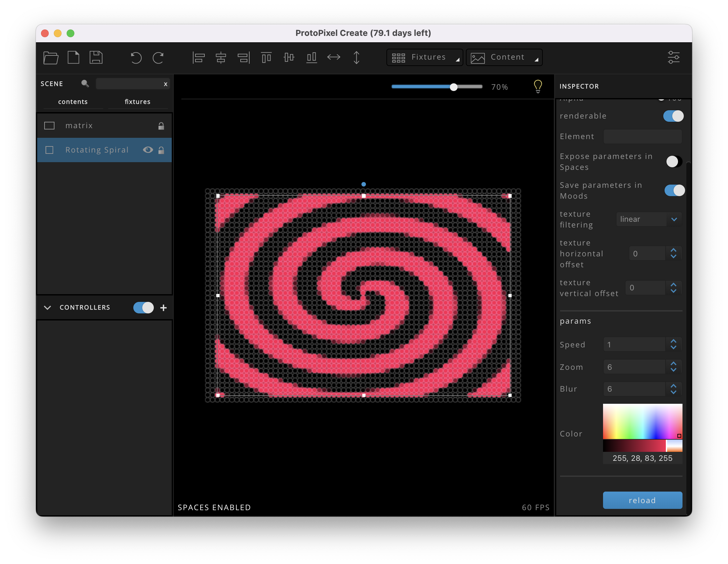728x564 pixels.
Task: Check the Rotating Spiral layer checkbox
Action: click(x=49, y=150)
